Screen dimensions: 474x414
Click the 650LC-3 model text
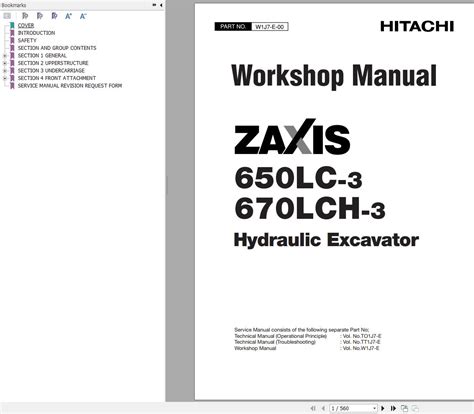coord(298,178)
